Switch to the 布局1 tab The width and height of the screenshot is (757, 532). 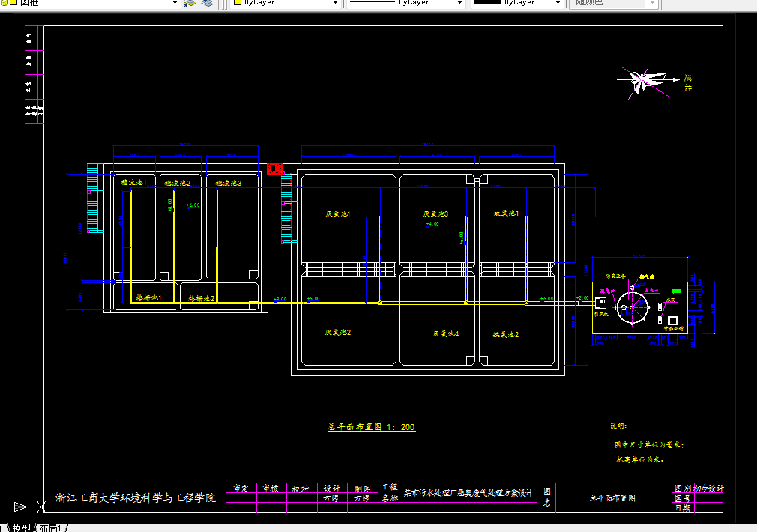[51, 528]
